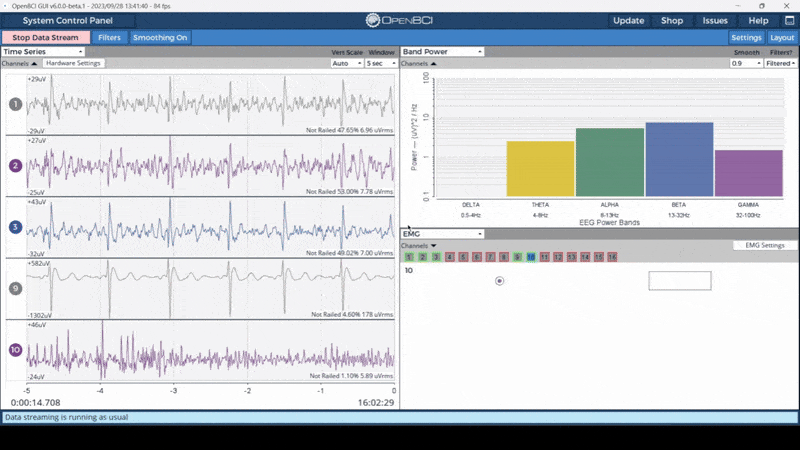Click channel 10 'Not Railed 1.10%' readout
Viewport: 800px width, 450px height.
click(352, 376)
